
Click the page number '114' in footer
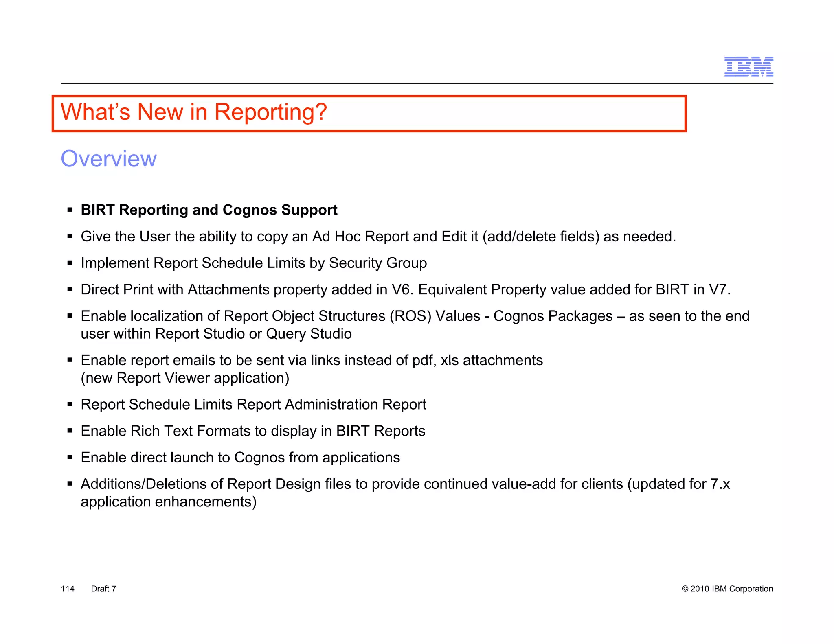68,589
